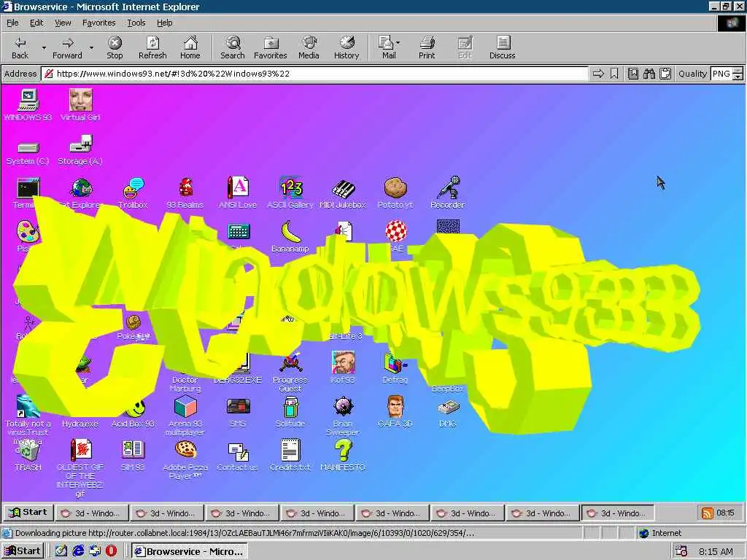Open the WINDOWS 93 computer desktop icon
Viewport: 747px width, 560px height.
coord(28,105)
